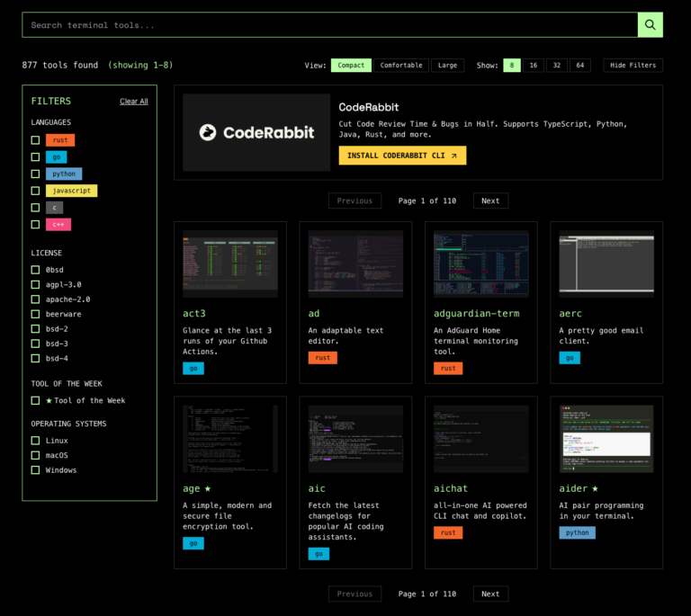Click the top Previous page button
Screen dimensions: 691x616
coord(354,201)
